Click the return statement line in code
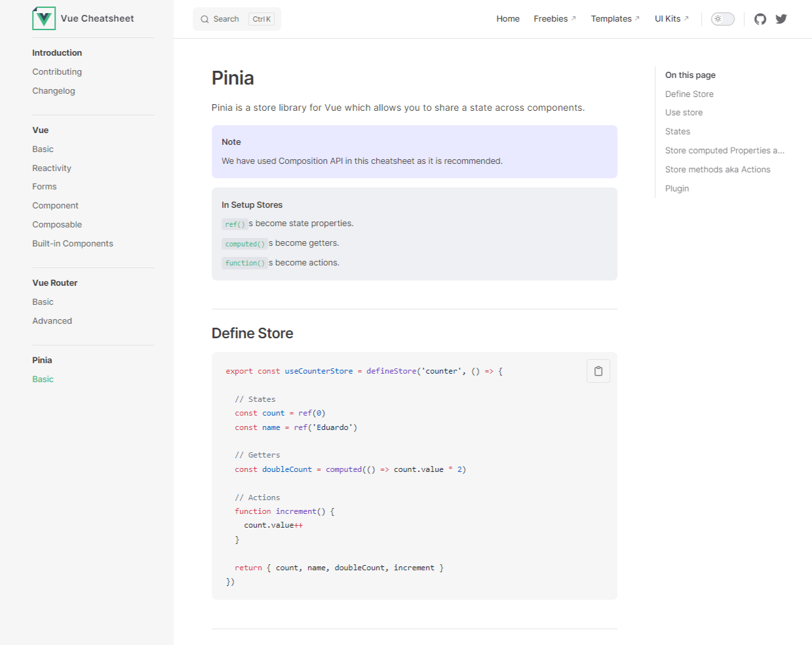The width and height of the screenshot is (812, 645). click(339, 568)
